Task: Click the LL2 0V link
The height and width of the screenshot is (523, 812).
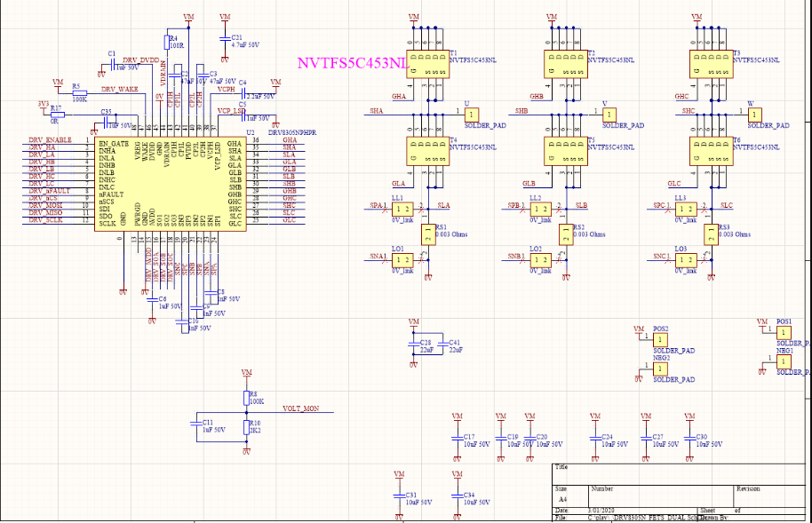Action: pos(541,210)
